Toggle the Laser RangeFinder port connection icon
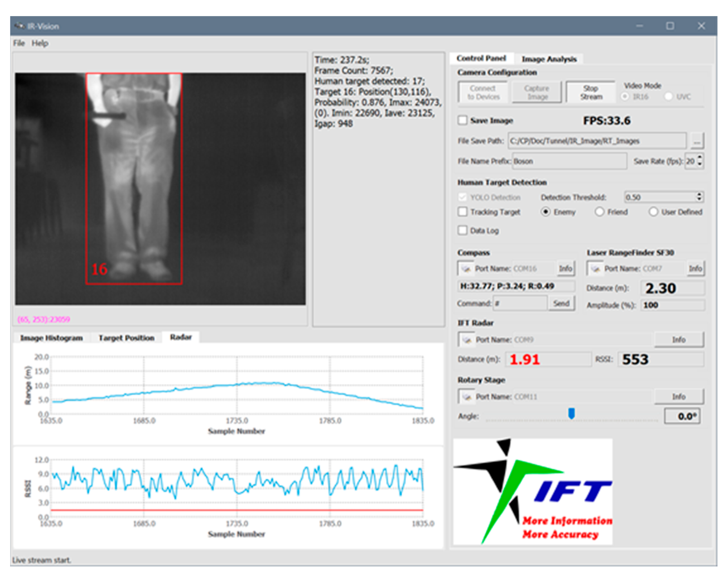728x580 pixels. [x=595, y=269]
